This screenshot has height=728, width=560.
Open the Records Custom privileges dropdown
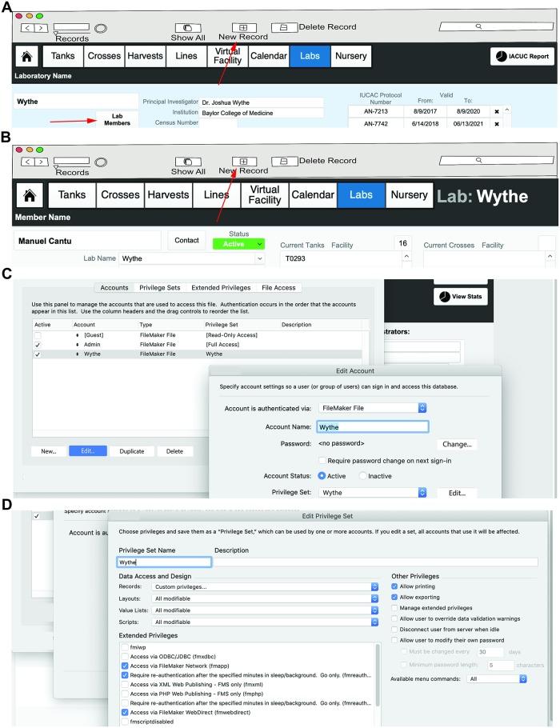point(265,587)
